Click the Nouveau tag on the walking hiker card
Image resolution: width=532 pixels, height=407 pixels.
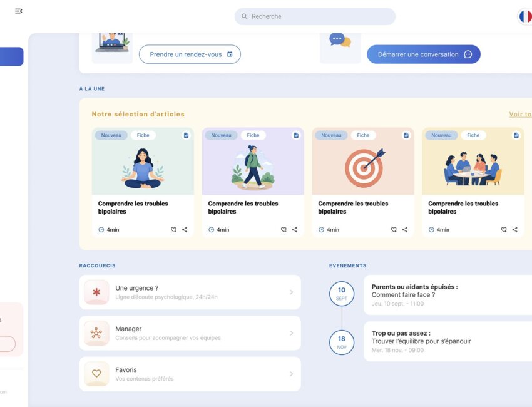coord(221,135)
